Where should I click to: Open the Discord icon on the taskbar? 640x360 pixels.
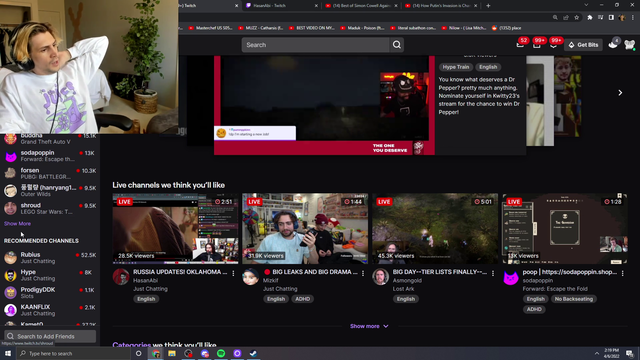[x=204, y=353]
